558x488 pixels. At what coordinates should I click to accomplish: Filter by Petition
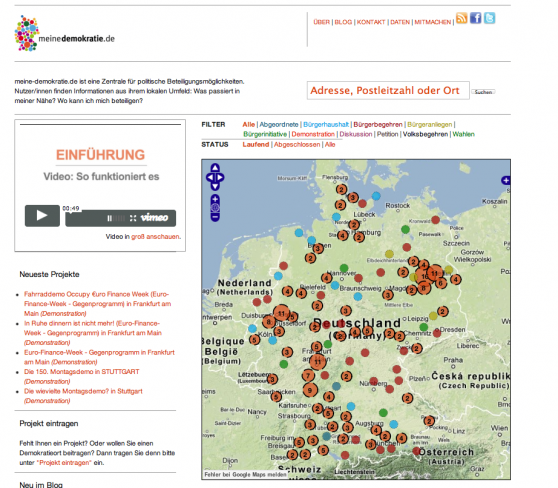click(388, 134)
